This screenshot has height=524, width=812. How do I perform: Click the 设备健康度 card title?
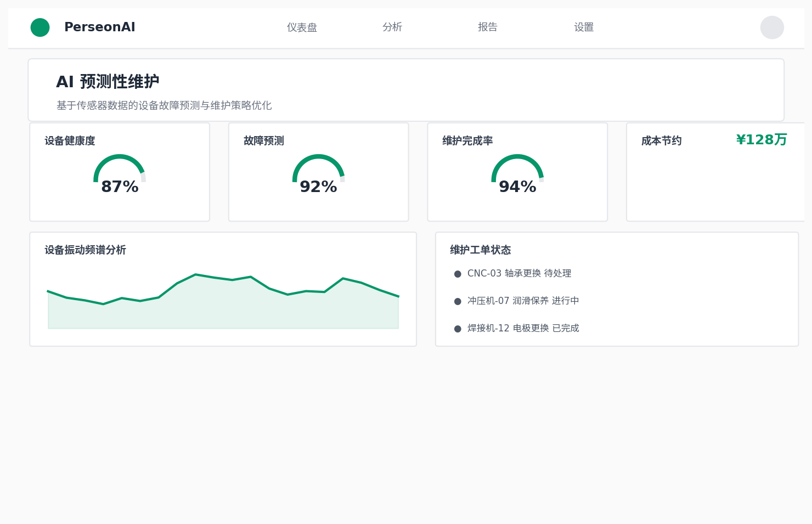pyautogui.click(x=70, y=141)
